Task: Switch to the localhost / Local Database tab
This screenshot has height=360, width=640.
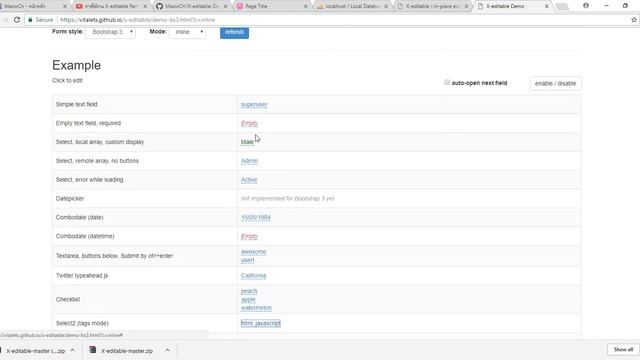Action: 353,6
